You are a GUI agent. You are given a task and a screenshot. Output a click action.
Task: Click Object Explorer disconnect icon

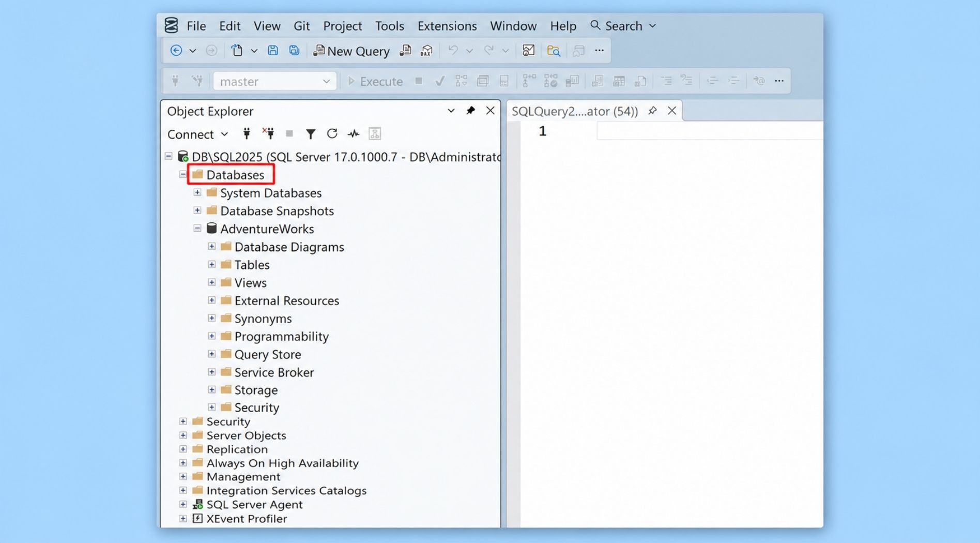268,133
